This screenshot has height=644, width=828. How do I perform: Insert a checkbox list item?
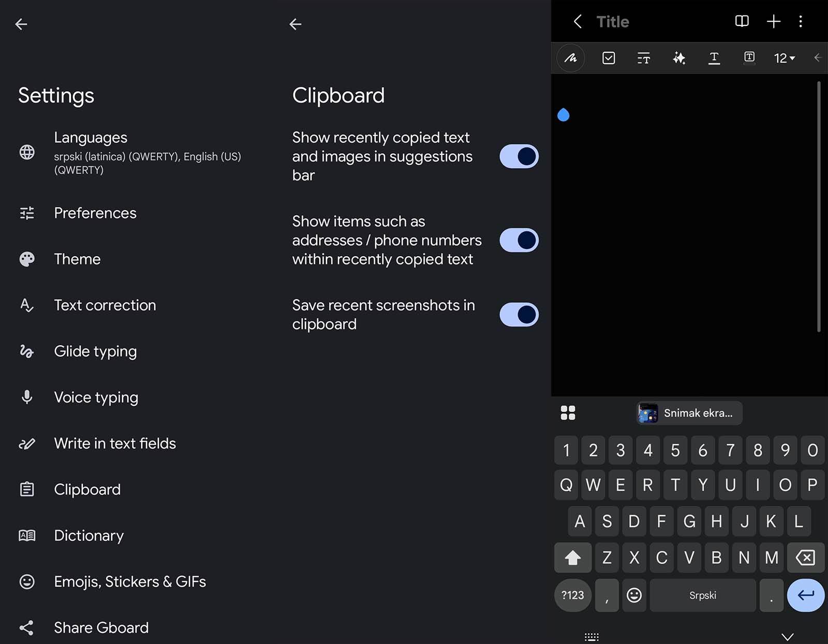pyautogui.click(x=609, y=58)
